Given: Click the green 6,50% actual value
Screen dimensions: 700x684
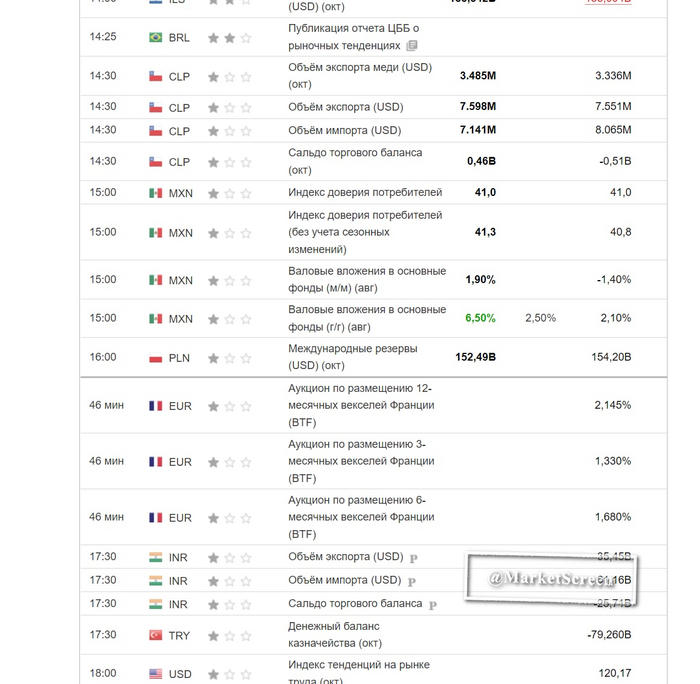Looking at the screenshot, I should click(x=480, y=318).
